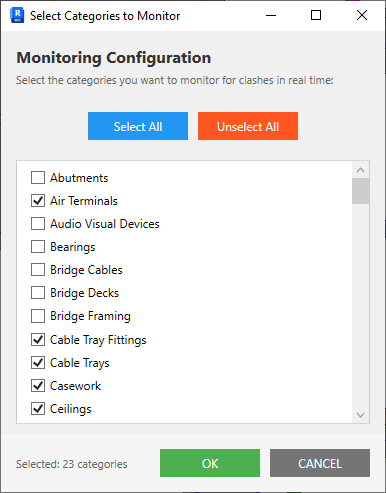Click the scrollbar down arrow

pos(360,415)
